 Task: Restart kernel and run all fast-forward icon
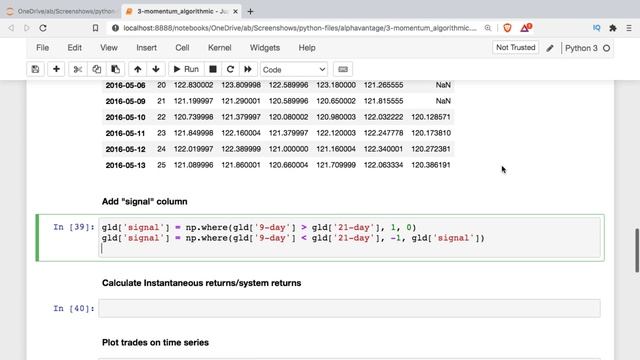(x=248, y=69)
